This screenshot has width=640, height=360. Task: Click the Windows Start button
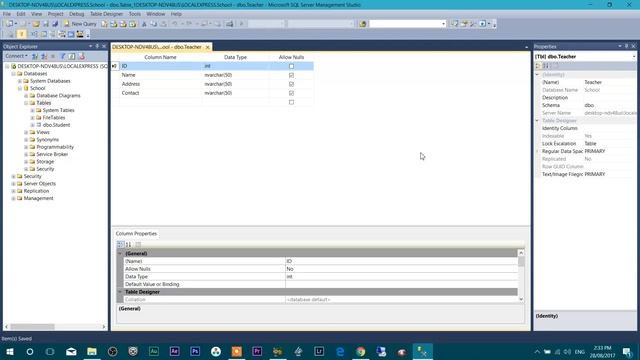point(10,351)
